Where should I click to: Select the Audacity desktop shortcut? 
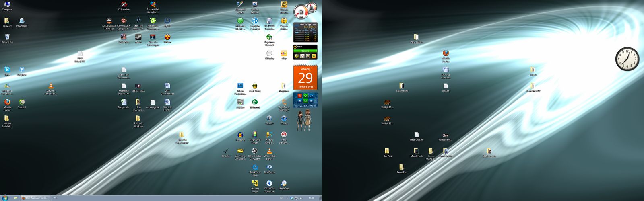tap(240, 136)
